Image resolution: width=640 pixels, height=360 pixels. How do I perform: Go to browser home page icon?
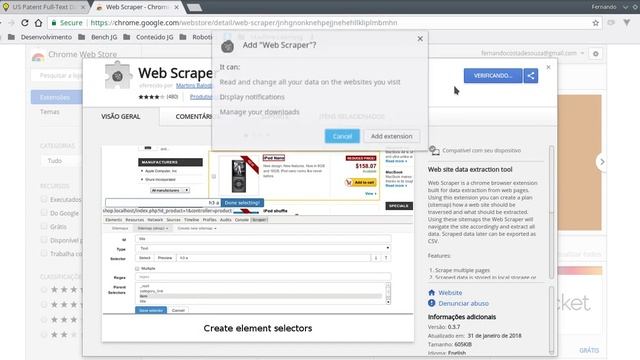38,23
